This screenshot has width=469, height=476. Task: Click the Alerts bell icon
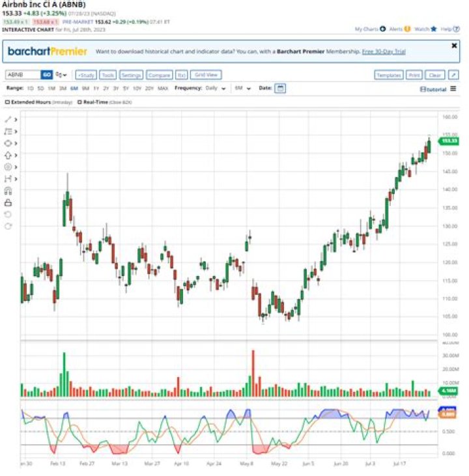[x=407, y=29]
